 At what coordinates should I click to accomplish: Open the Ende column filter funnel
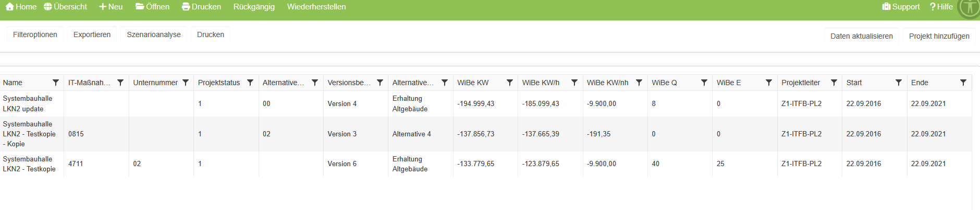(x=963, y=83)
